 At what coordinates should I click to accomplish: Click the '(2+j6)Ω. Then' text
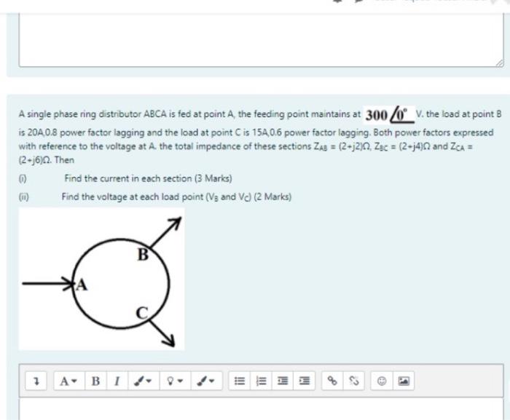point(47,160)
